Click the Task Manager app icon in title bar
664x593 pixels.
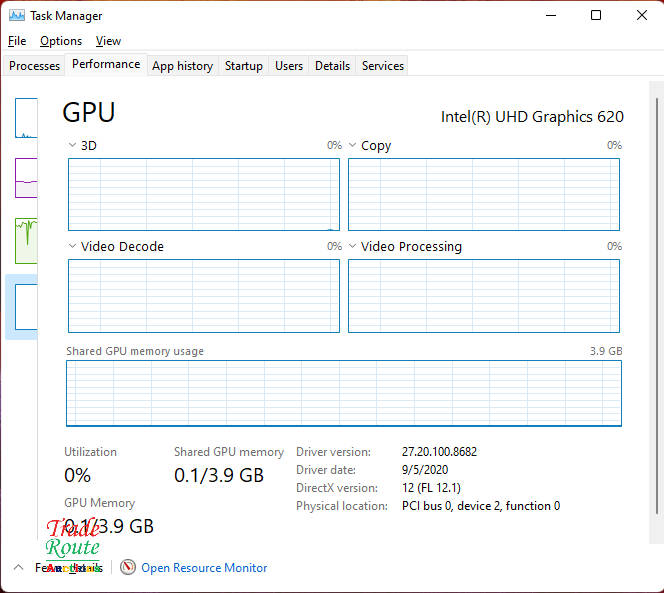(x=17, y=16)
